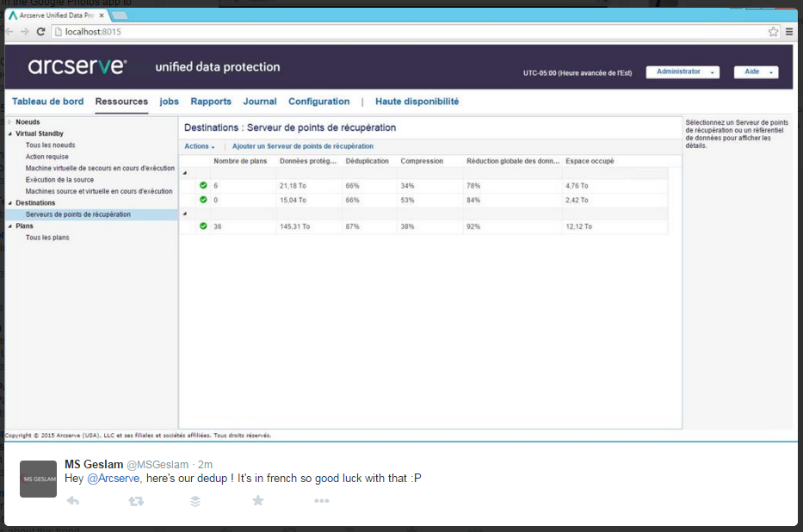Click the green status icon in 15,04 To row
803x532 pixels.
203,200
